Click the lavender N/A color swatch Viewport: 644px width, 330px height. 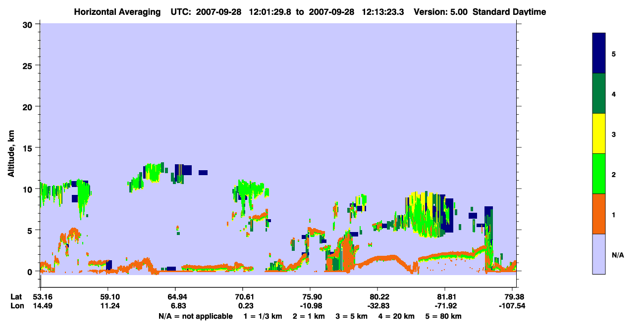point(599,254)
